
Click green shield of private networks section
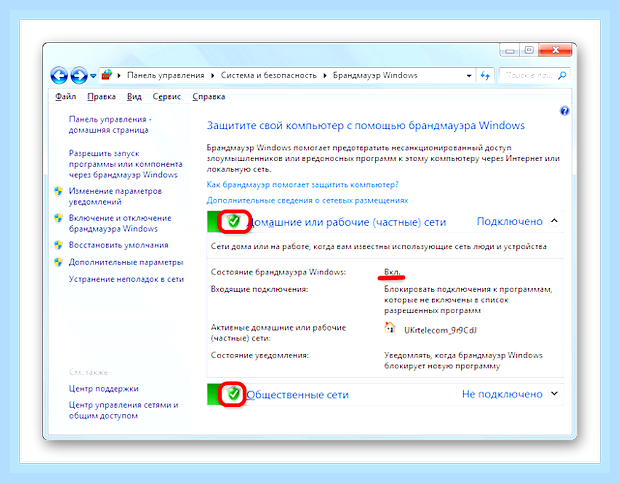[234, 221]
